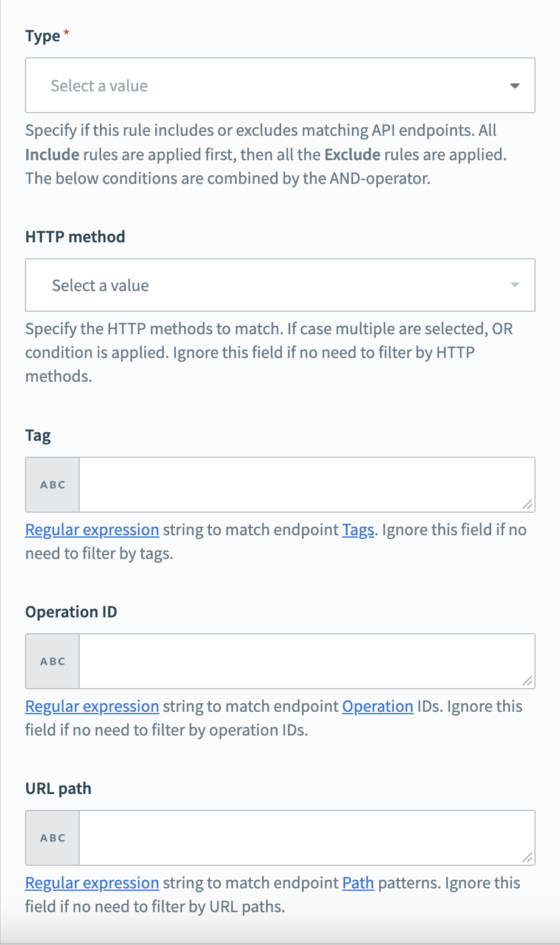Click the HTTP method dropdown chevron
This screenshot has height=945, width=560.
513,285
